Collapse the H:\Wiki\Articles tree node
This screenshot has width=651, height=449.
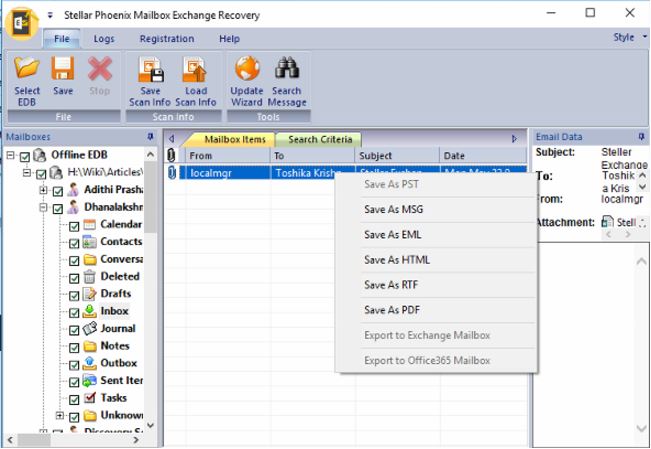27,172
